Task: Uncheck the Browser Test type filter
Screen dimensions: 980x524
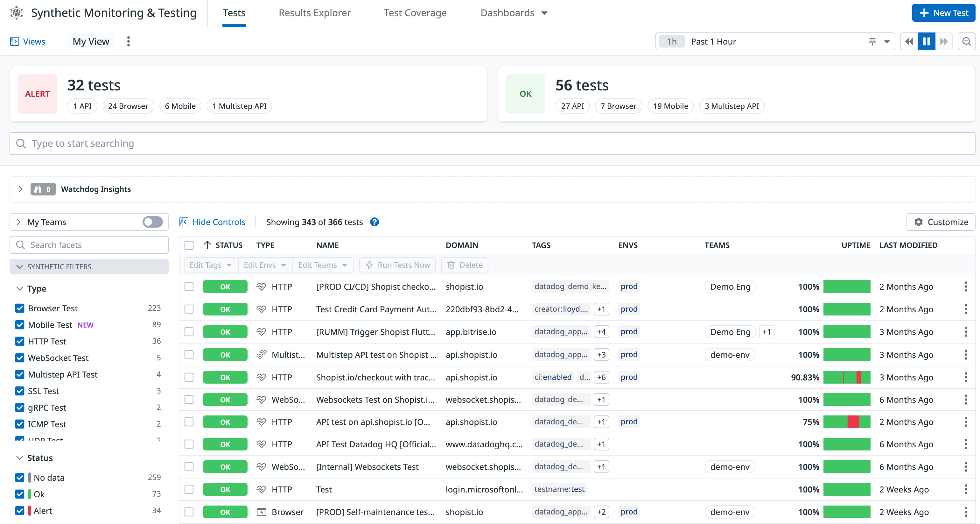Action: [x=20, y=308]
